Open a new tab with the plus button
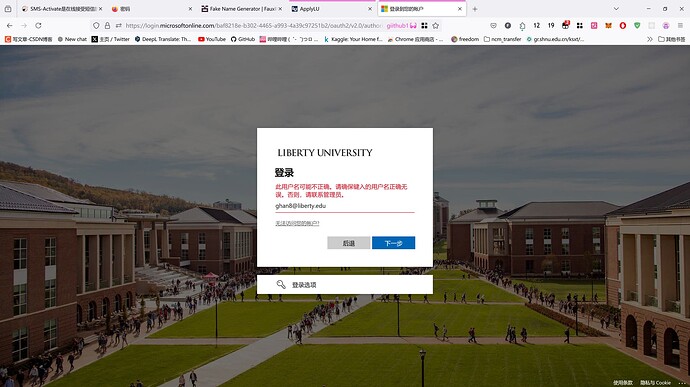The height and width of the screenshot is (387, 690). click(475, 9)
